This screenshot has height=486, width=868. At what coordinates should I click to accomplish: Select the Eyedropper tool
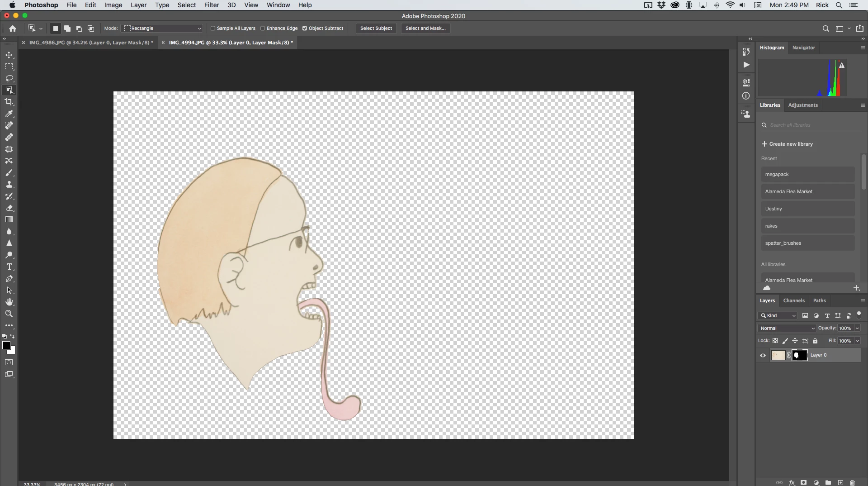tap(9, 114)
